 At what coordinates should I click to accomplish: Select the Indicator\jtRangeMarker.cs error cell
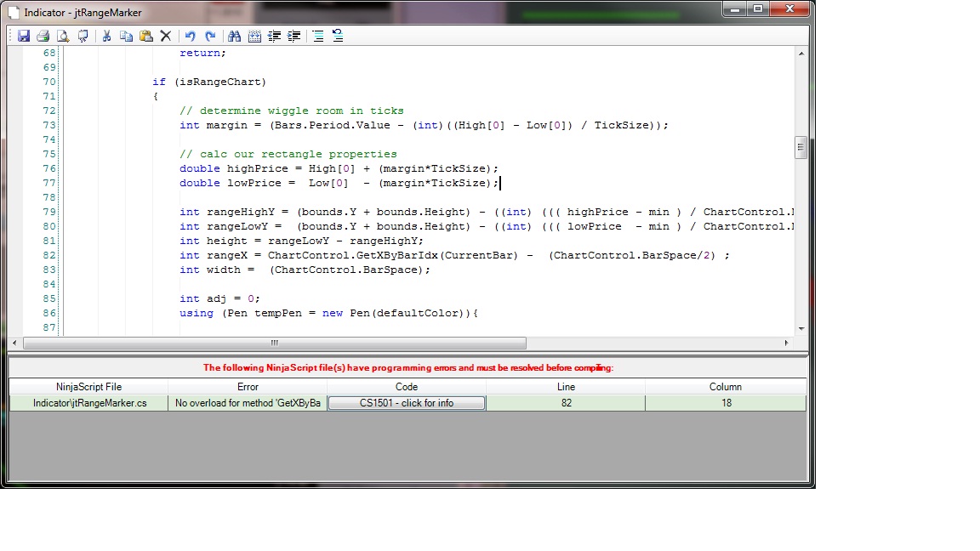click(x=88, y=403)
